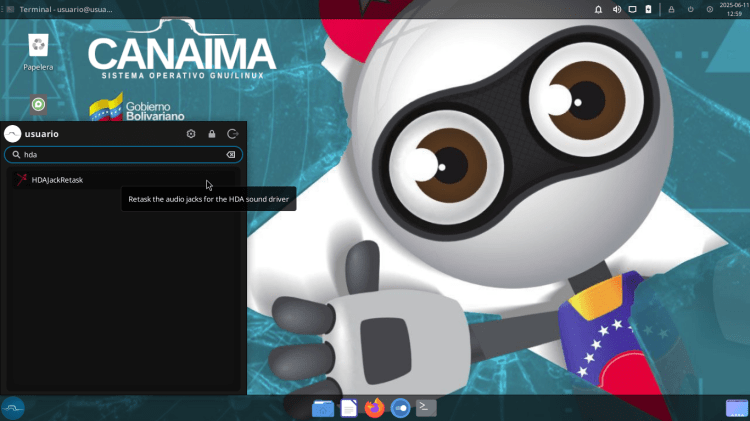Viewport: 750px width, 421px height.
Task: Launch Firefox from the dock
Action: tap(374, 408)
